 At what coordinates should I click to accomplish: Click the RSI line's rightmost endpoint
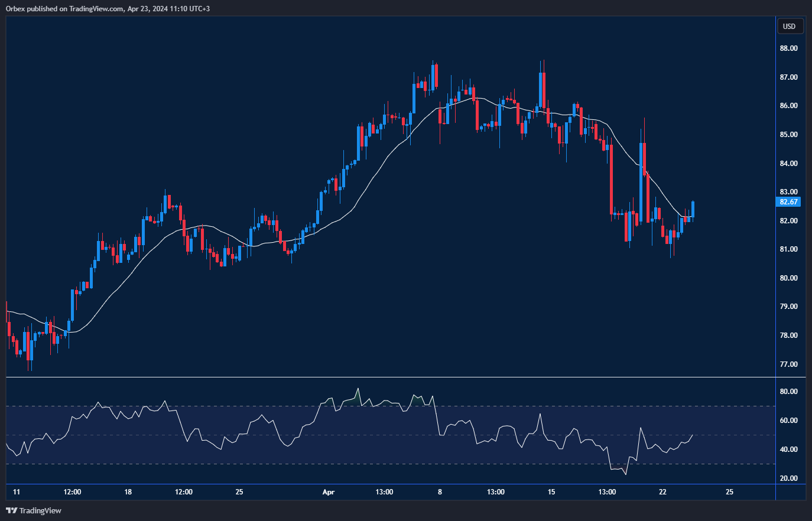point(693,435)
